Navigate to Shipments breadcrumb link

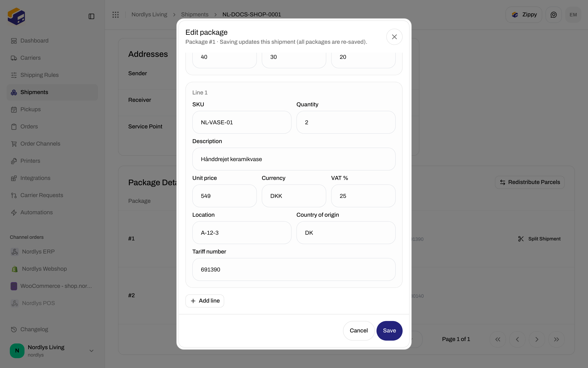(x=195, y=15)
